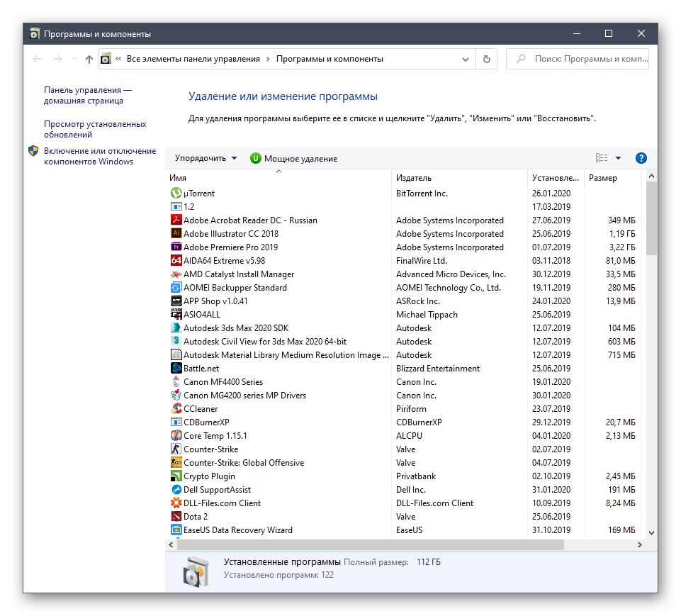Open Просмотр установленных обновлений link
This screenshot has height=616, width=681.
tap(94, 129)
